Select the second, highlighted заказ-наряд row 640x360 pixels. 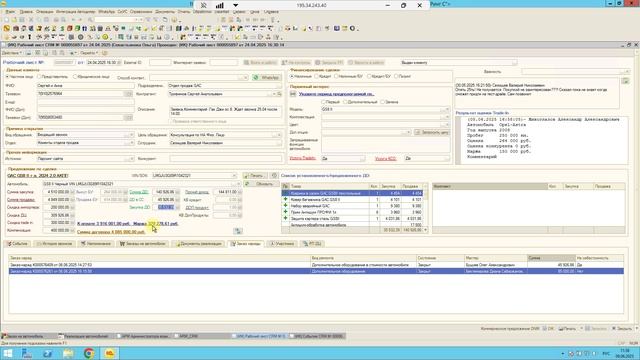[316, 271]
